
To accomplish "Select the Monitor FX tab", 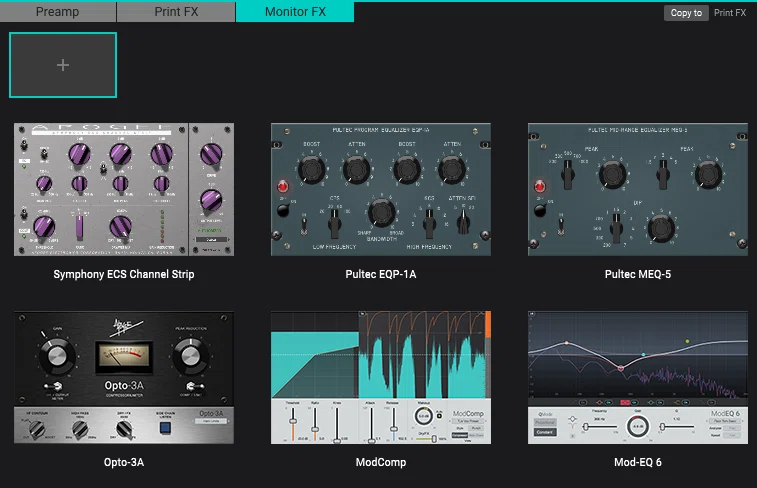I will 295,12.
